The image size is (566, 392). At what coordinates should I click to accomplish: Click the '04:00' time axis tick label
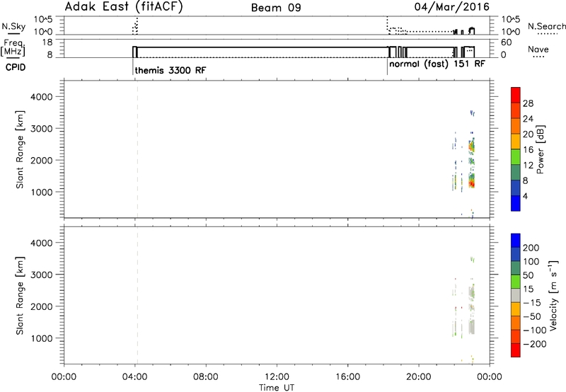[x=134, y=377]
